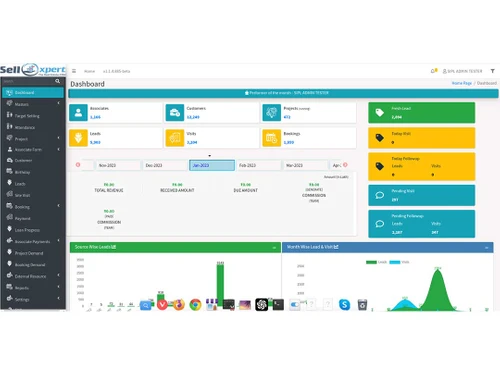500x375 pixels.
Task: Open Google Chrome from the dock
Action: [x=195, y=305]
